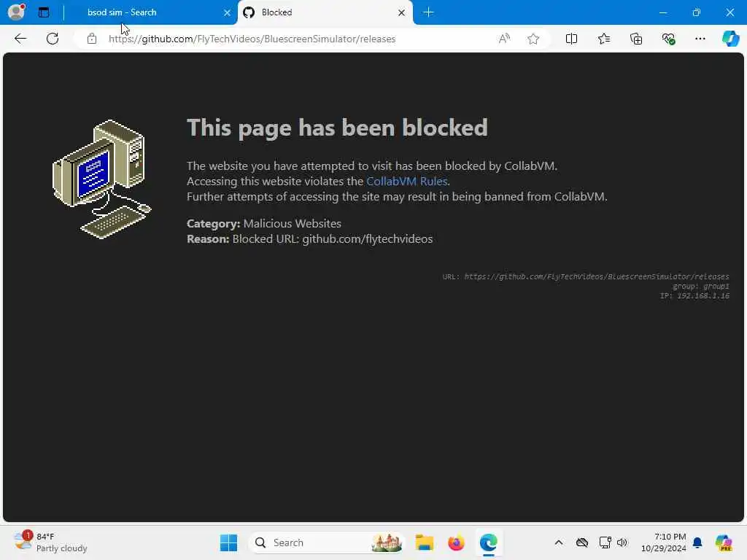Open the tab actions menu icon
The width and height of the screenshot is (747, 560).
coord(43,12)
